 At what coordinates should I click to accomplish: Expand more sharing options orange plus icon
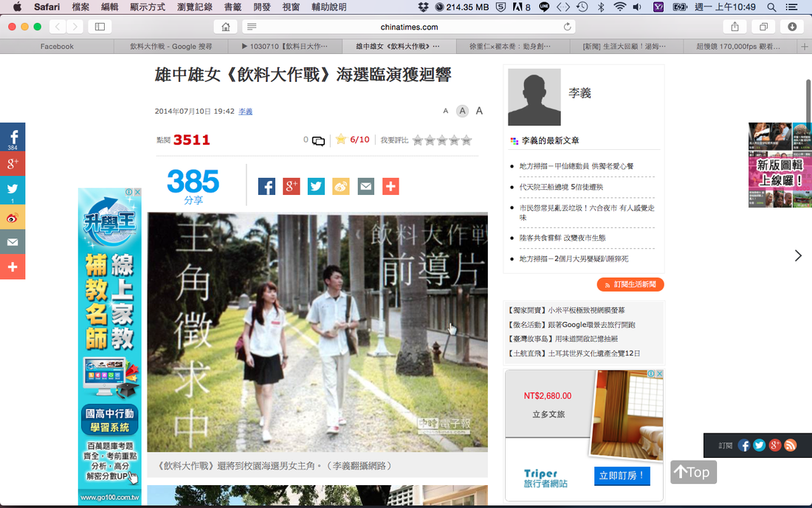coord(390,186)
